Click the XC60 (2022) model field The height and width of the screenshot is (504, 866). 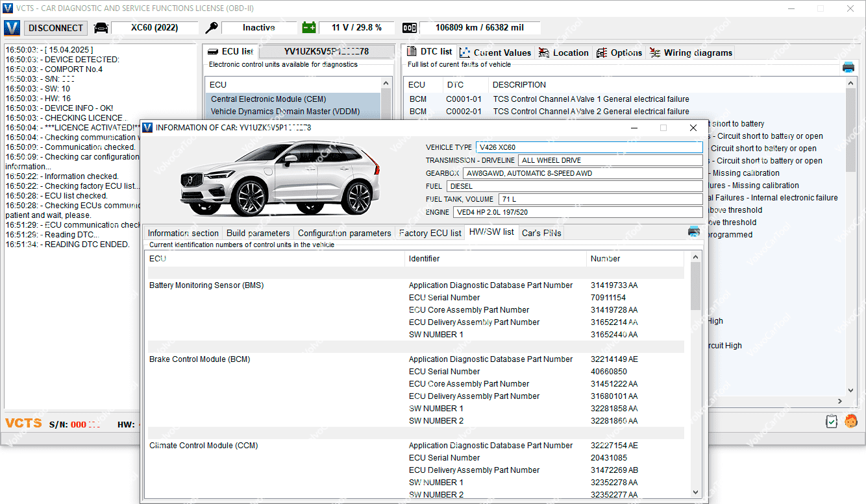(155, 28)
